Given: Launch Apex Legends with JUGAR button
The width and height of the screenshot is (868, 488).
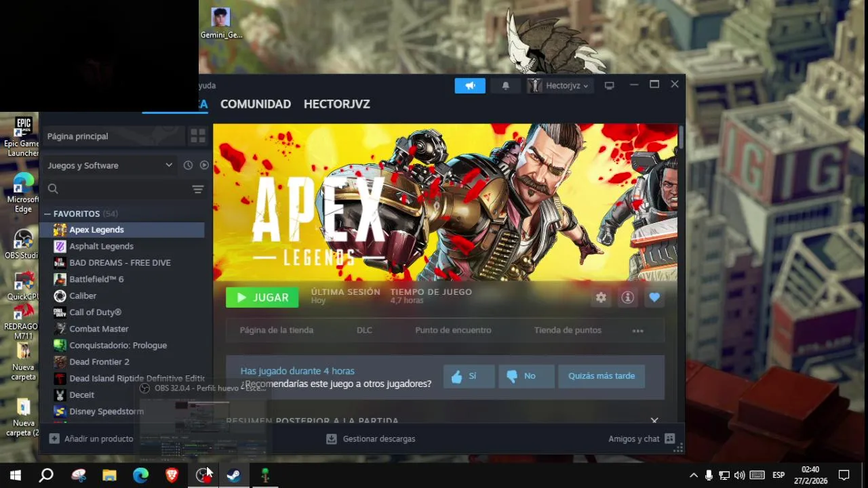Looking at the screenshot, I should click(x=262, y=298).
